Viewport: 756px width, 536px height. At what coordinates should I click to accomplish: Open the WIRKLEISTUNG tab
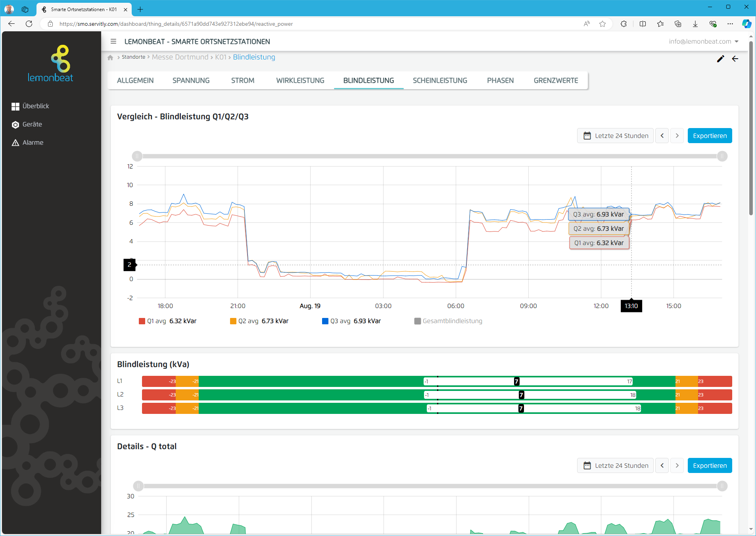(300, 80)
